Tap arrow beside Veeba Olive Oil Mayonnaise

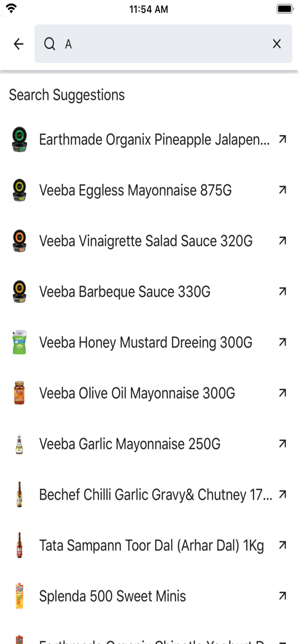click(283, 393)
